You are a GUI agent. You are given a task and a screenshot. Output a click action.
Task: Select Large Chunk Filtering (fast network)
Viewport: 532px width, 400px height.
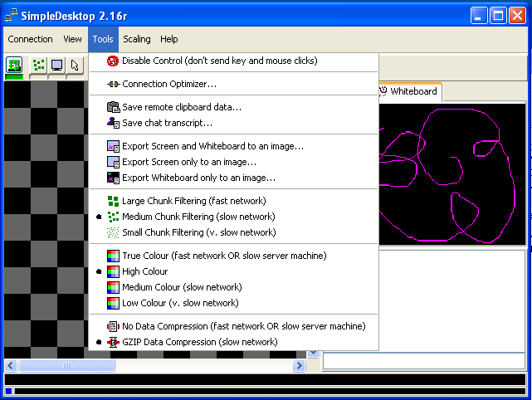(x=233, y=201)
